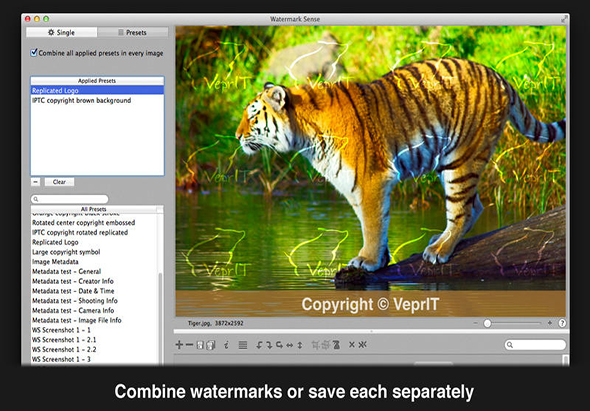Select Replicated Logo in All Presets
Image resolution: width=590 pixels, height=411 pixels.
point(94,242)
